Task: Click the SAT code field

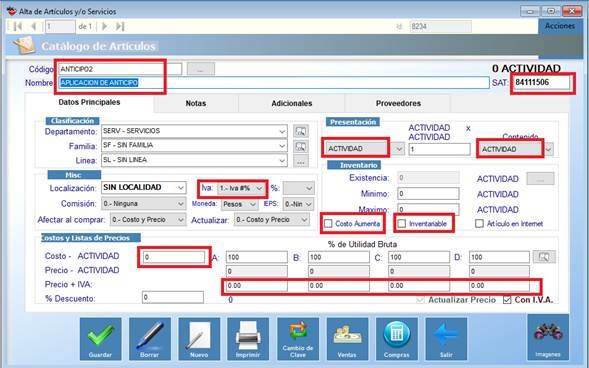Action: 541,82
